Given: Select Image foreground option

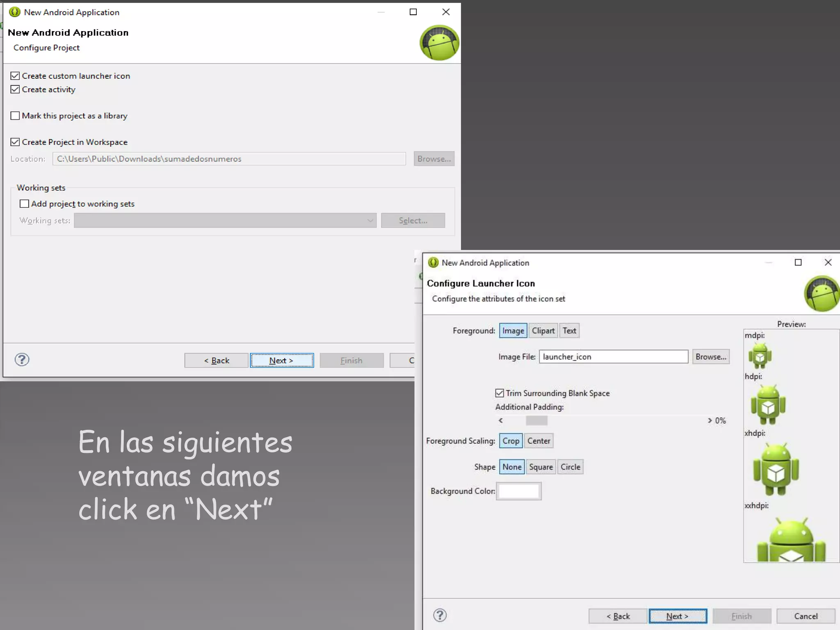Looking at the screenshot, I should [513, 331].
